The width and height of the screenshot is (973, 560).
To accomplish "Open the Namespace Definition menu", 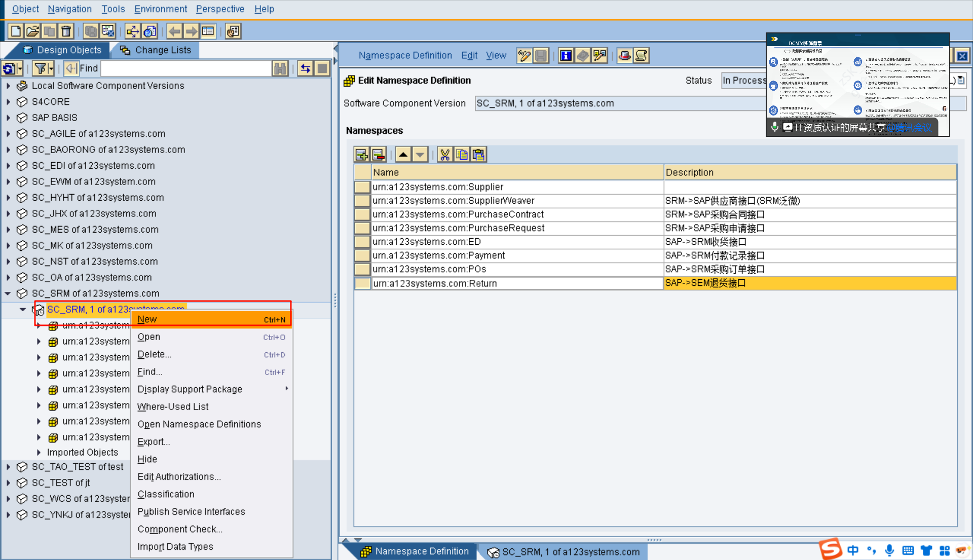I will point(405,56).
